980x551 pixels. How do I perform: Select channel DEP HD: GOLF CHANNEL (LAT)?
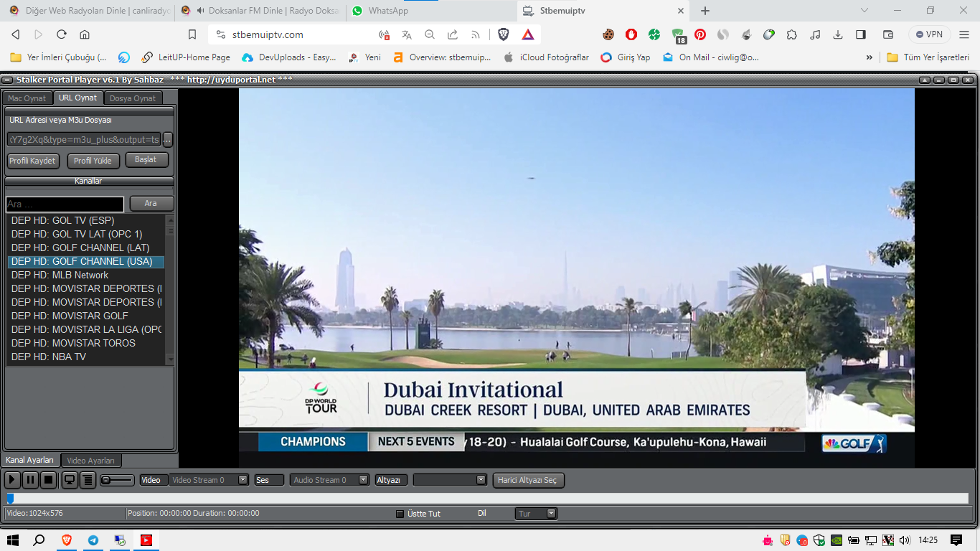[86, 248]
